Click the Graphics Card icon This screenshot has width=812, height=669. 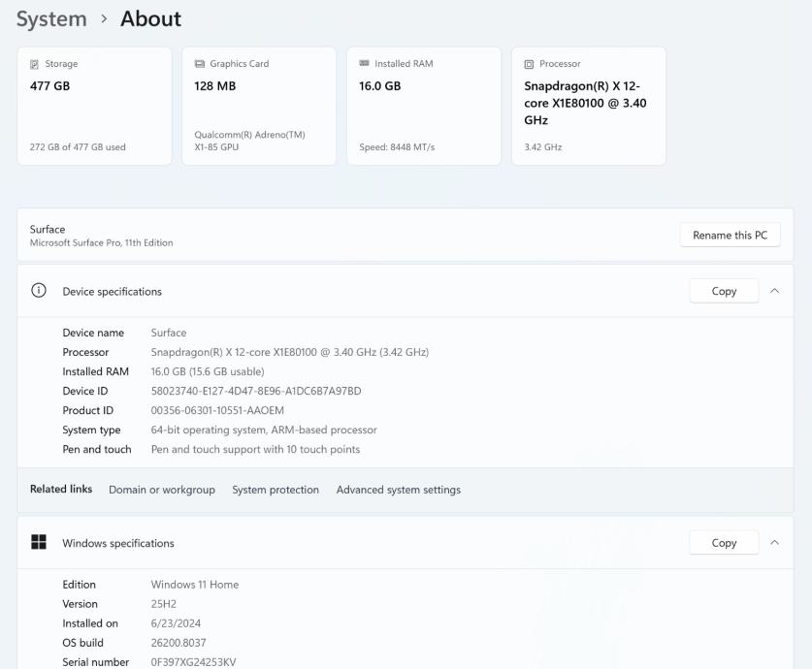200,64
